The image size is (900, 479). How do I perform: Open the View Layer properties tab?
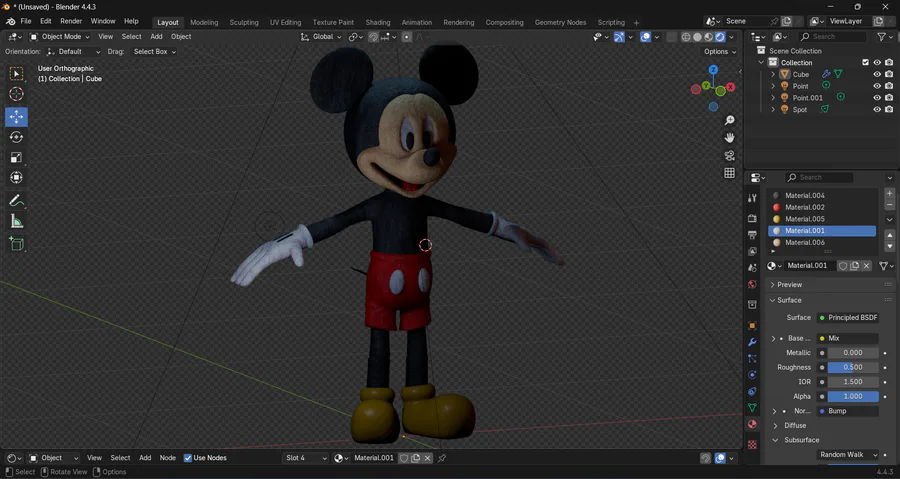coord(752,251)
